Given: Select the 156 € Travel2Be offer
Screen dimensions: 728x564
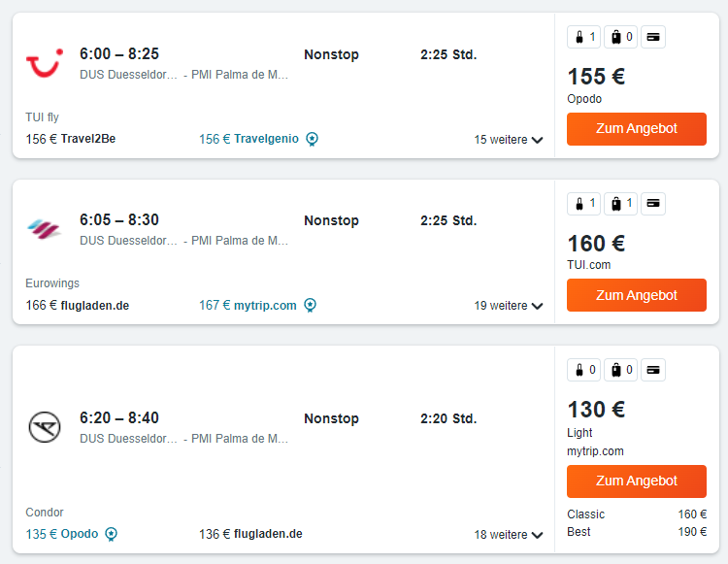Looking at the screenshot, I should pos(71,139).
